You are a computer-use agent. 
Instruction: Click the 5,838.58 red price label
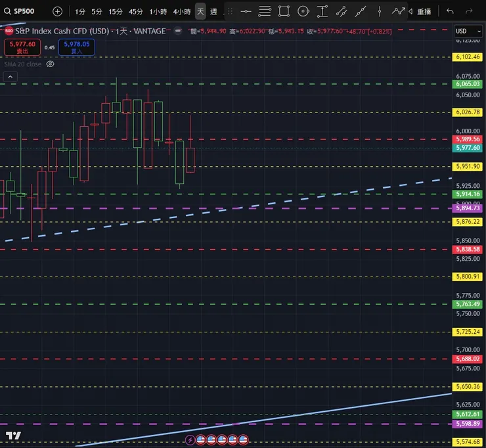click(468, 249)
